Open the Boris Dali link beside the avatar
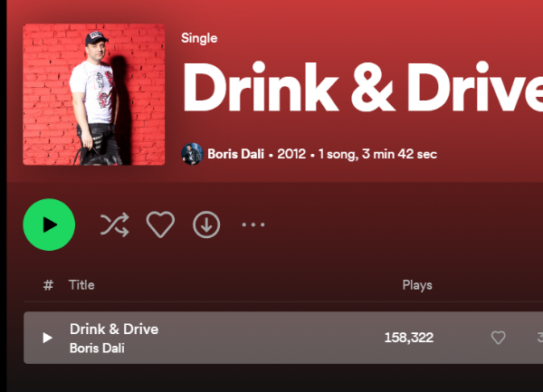The width and height of the screenshot is (543, 392). (x=235, y=154)
